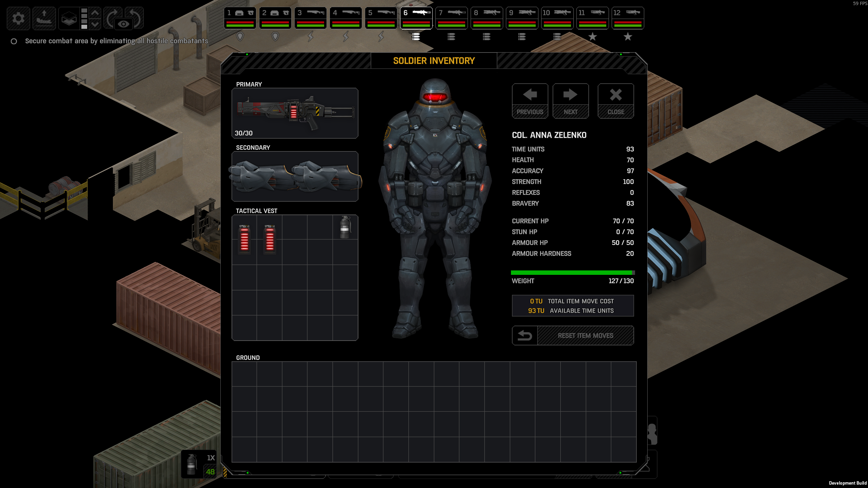Image resolution: width=868 pixels, height=488 pixels.
Task: Toggle the roof layer visibility icon
Action: point(69,18)
